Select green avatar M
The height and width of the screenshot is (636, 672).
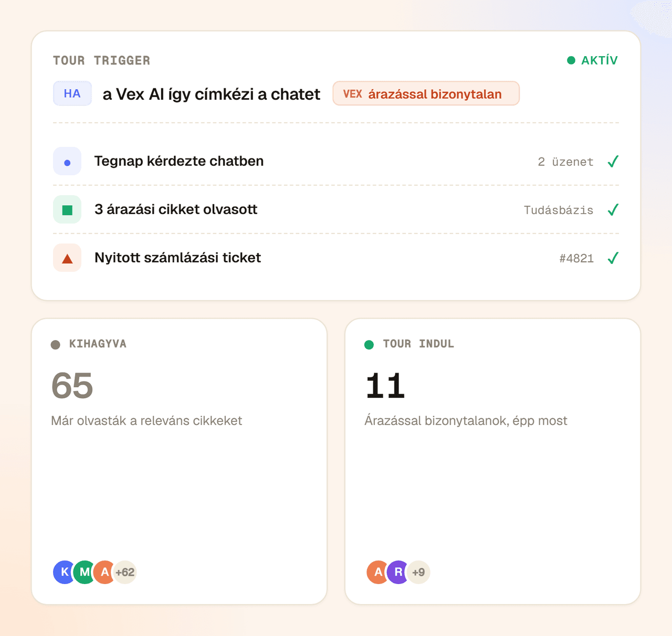point(85,572)
